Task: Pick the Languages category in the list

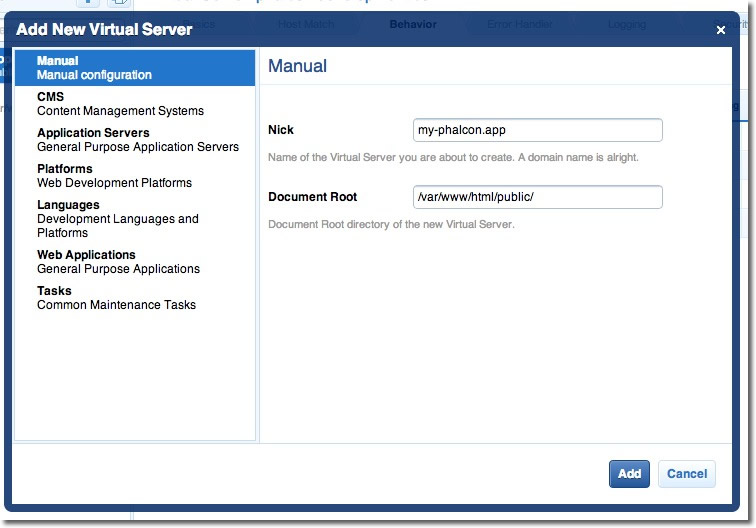Action: pyautogui.click(x=117, y=218)
